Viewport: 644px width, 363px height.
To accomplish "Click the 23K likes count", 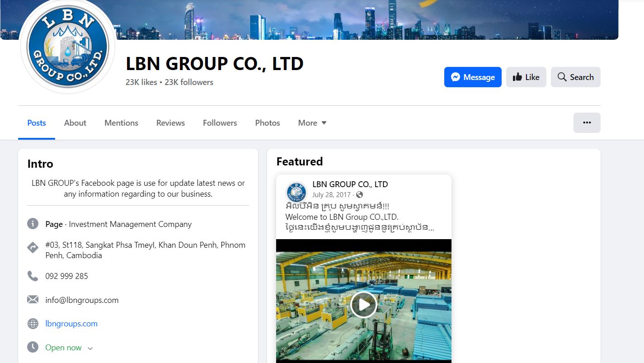I will (x=141, y=82).
